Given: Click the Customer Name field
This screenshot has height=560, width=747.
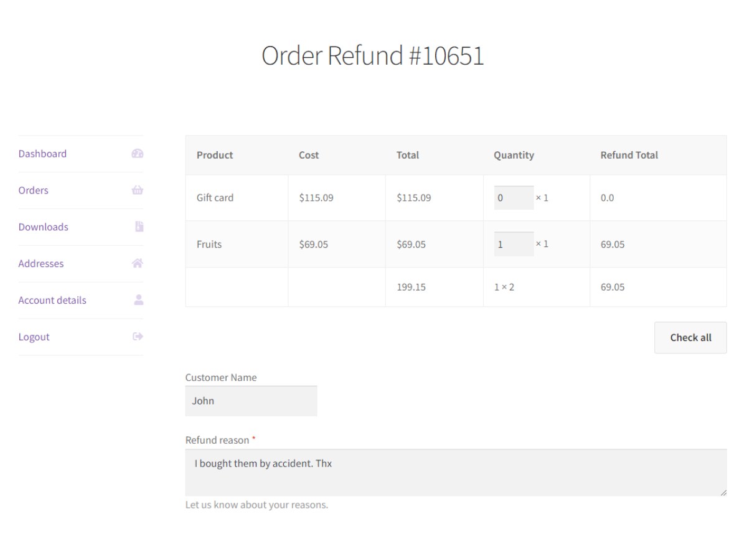Looking at the screenshot, I should pyautogui.click(x=251, y=401).
